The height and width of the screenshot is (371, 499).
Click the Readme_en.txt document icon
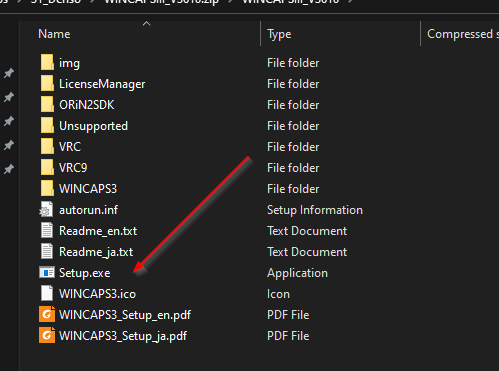pos(47,231)
